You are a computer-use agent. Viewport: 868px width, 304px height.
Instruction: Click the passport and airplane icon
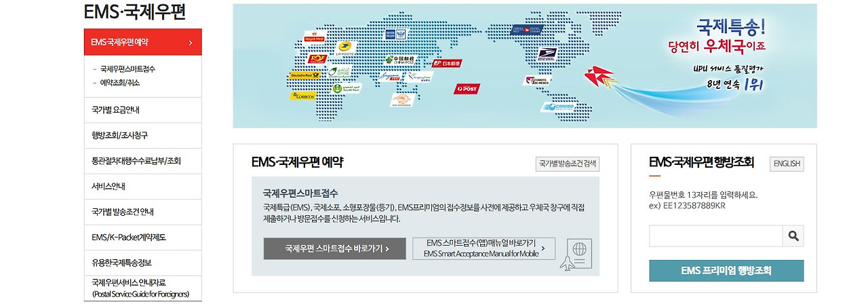point(576,254)
